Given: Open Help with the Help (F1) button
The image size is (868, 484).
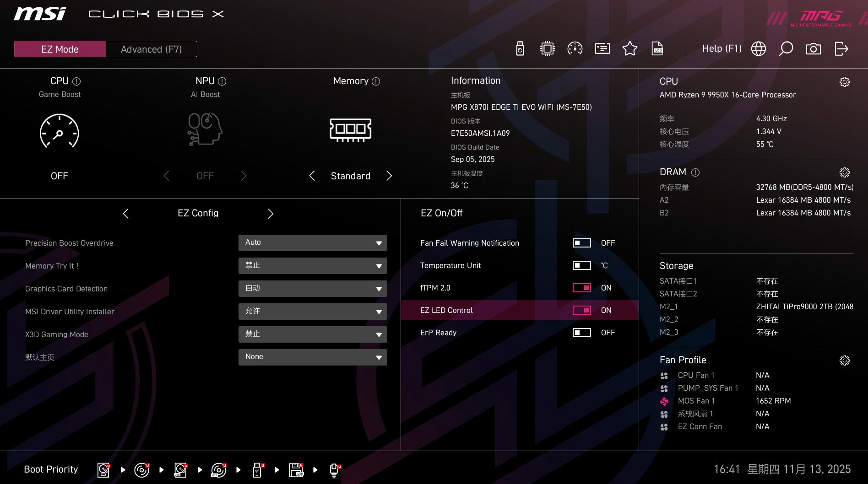Looking at the screenshot, I should [x=722, y=48].
